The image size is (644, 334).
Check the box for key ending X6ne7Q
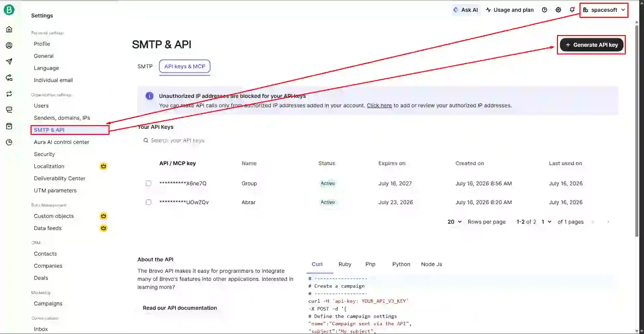(149, 183)
